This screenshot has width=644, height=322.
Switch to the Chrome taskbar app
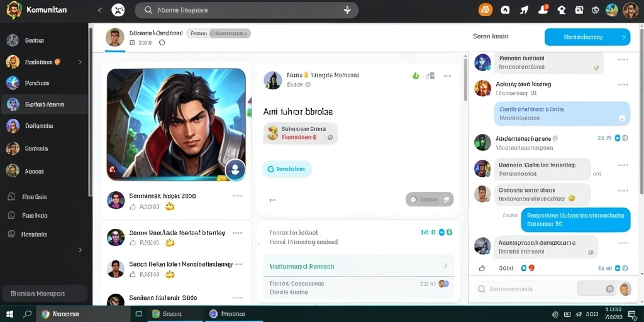[84, 314]
